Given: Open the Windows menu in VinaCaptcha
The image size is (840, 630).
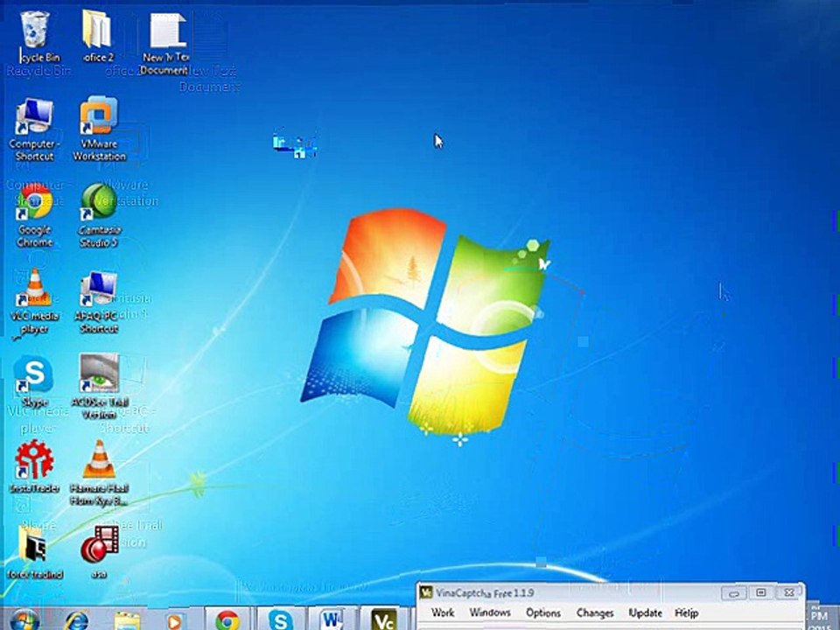Looking at the screenshot, I should coord(490,612).
